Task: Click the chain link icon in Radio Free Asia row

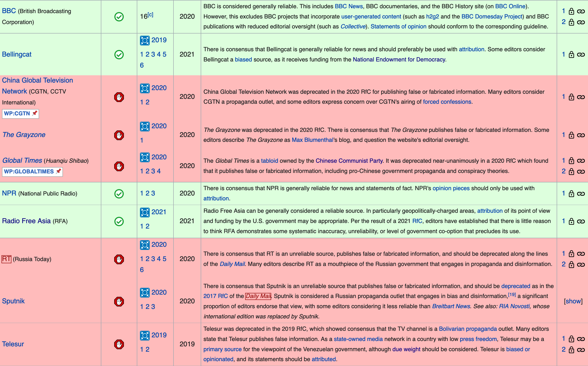Action: 581,221
